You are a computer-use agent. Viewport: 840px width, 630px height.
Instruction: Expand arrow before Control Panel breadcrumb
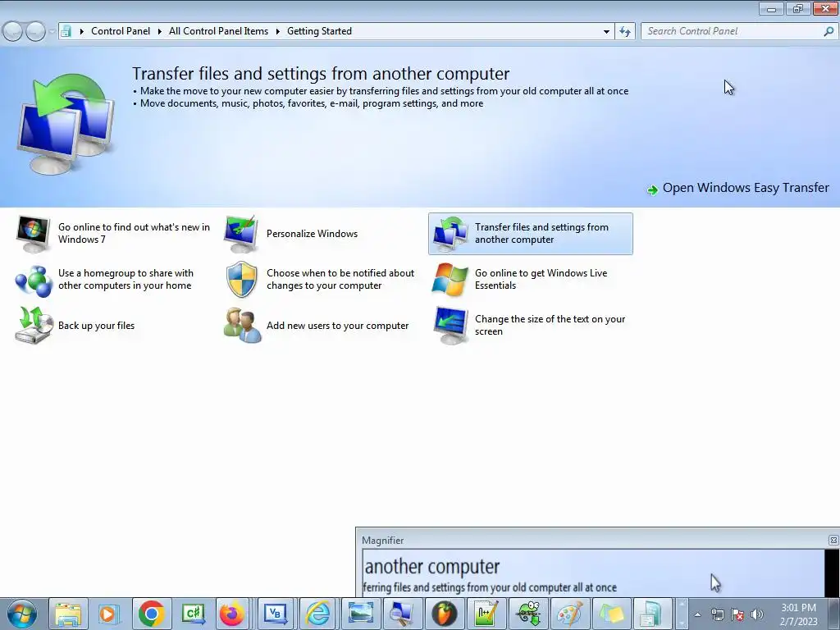tap(81, 31)
